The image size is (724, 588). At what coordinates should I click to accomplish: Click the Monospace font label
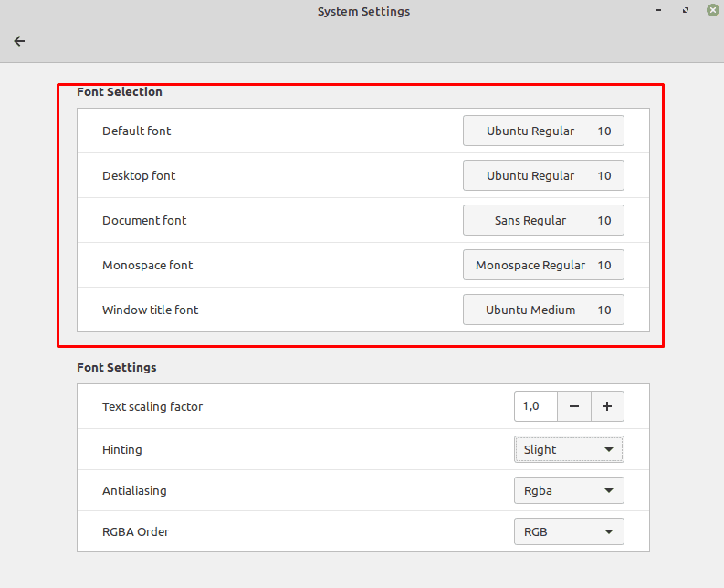[x=148, y=266]
